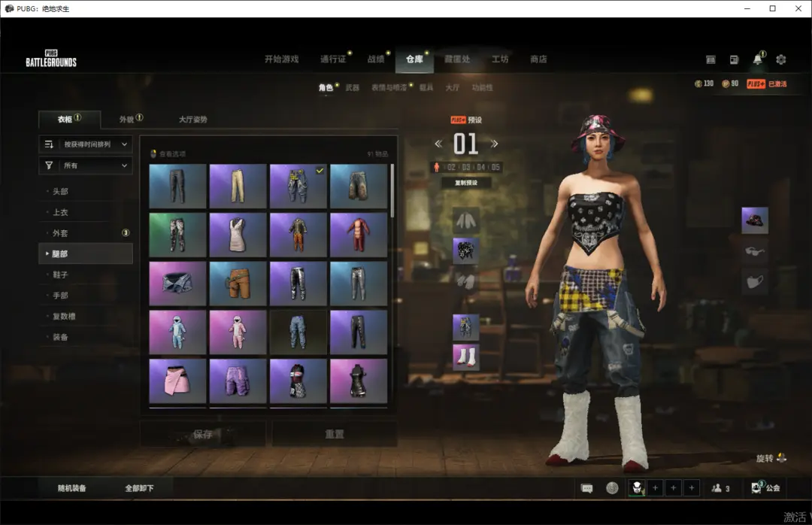812x525 pixels.
Task: Open the 公会 guild icon
Action: click(x=765, y=487)
